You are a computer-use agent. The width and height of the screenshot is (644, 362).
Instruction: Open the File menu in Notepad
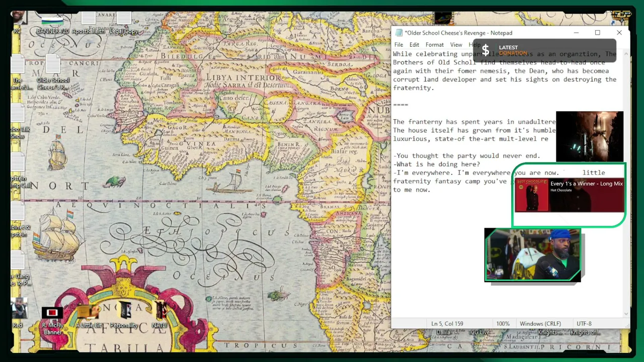pyautogui.click(x=398, y=45)
